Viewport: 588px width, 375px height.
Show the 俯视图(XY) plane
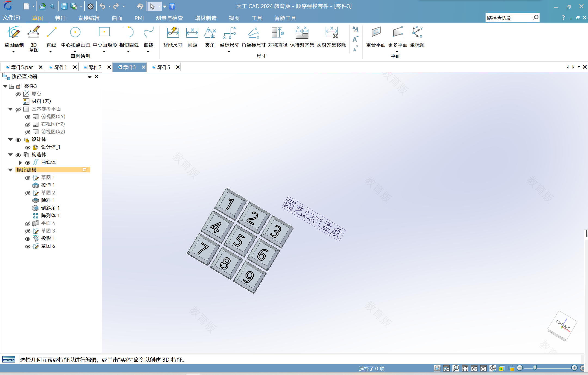point(27,117)
